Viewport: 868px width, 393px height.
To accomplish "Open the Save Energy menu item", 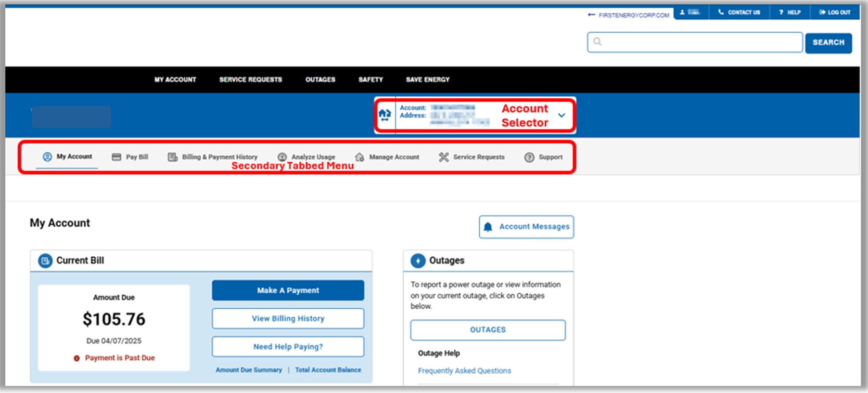I will pyautogui.click(x=427, y=79).
